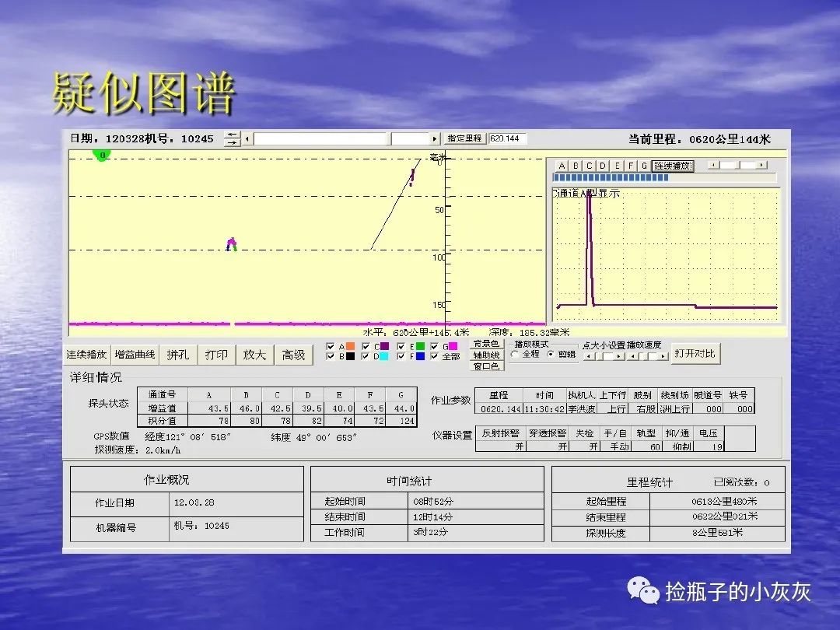The width and height of the screenshot is (840, 630).
Task: Click the left arrow of the top scrollbar
Action: click(248, 138)
